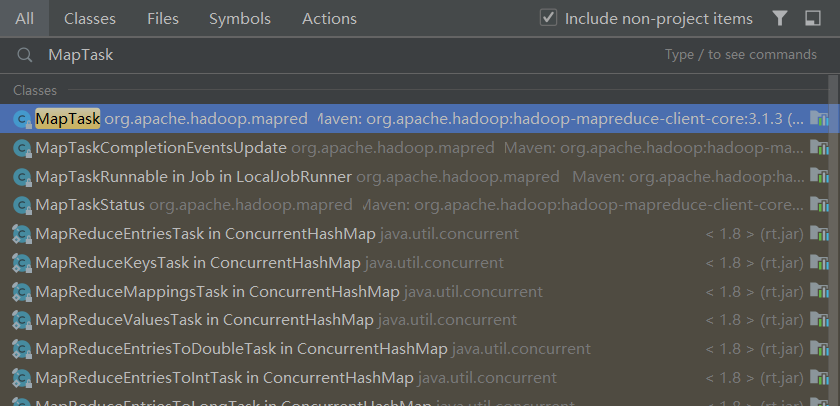
Task: Click the search magnifier icon
Action: [24, 55]
